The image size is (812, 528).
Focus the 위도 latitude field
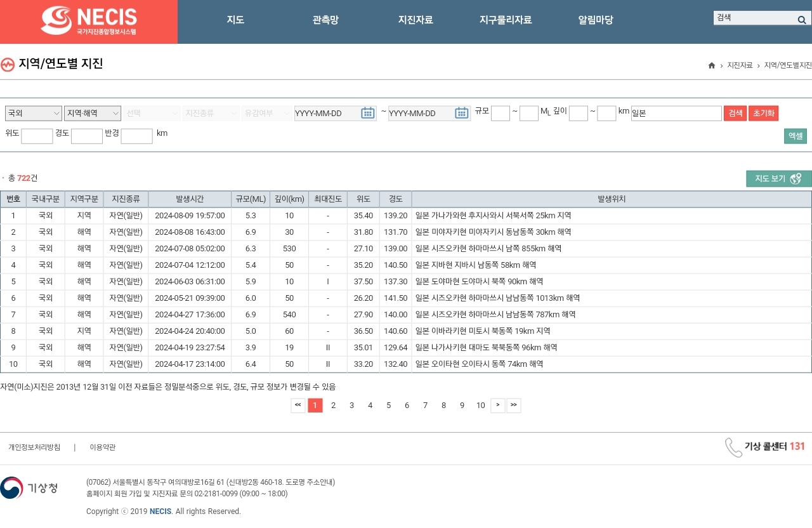tap(37, 136)
